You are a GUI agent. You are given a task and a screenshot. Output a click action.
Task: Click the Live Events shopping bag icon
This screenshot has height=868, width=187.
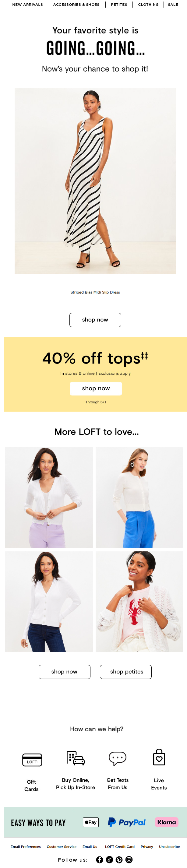point(159,757)
